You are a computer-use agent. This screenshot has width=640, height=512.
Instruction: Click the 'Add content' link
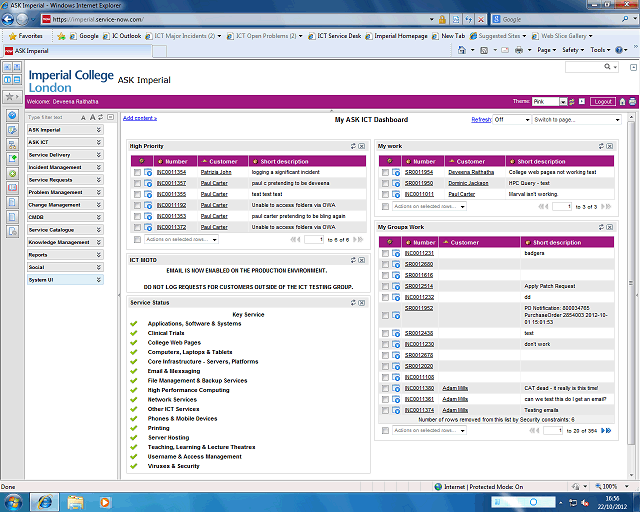(139, 118)
